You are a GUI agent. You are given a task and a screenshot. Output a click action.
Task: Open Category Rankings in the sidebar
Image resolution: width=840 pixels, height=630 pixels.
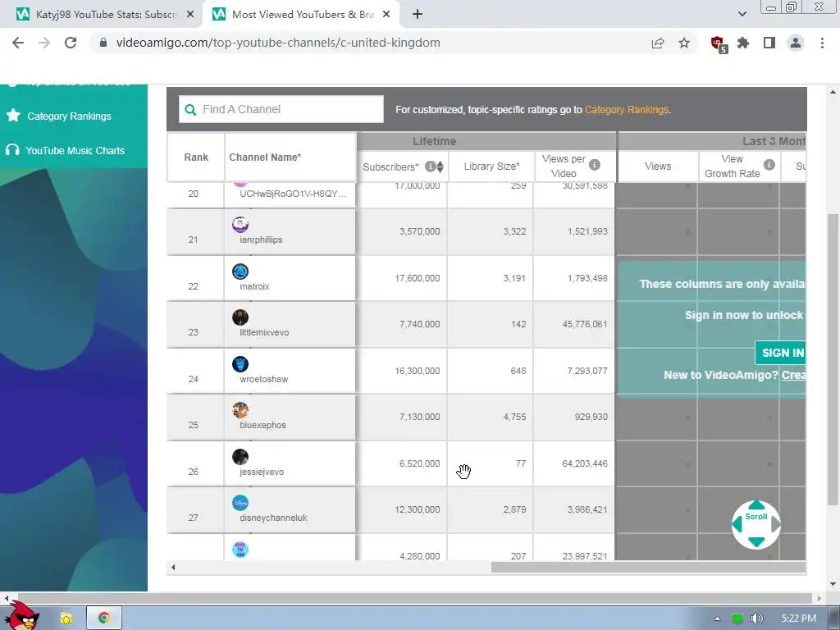(x=69, y=116)
